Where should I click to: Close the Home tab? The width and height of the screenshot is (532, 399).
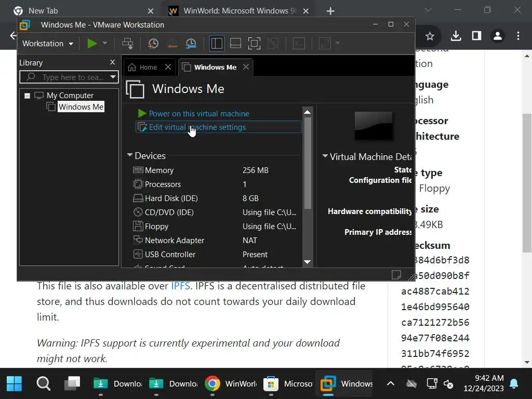(168, 67)
